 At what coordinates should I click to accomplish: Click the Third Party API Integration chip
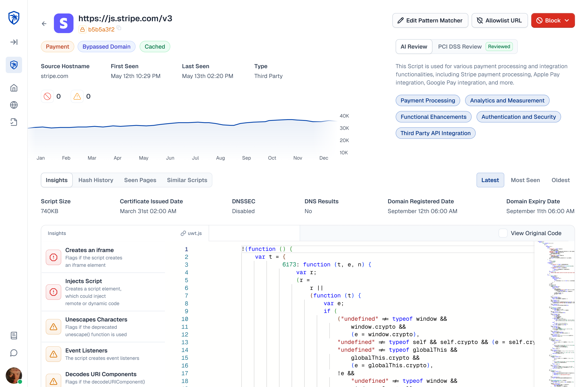pyautogui.click(x=435, y=133)
